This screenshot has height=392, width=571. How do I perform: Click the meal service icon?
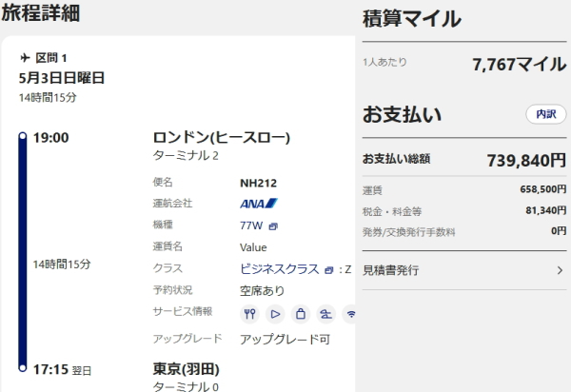tap(250, 313)
